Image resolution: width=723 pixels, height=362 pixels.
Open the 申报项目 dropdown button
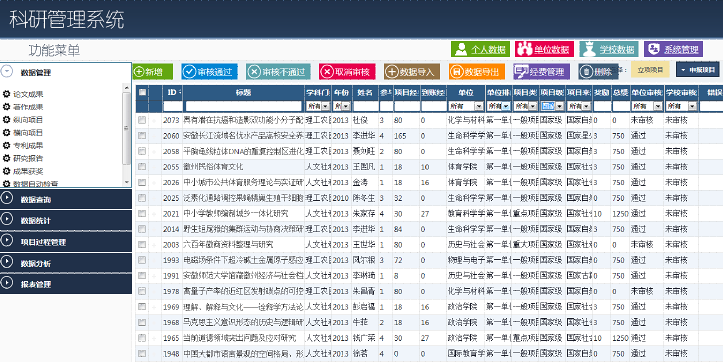tap(698, 70)
